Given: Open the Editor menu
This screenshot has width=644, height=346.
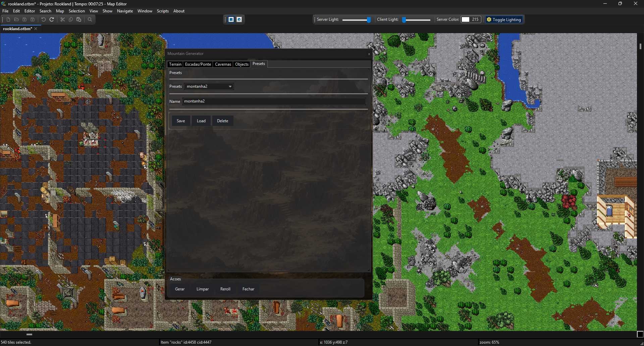Looking at the screenshot, I should [30, 11].
